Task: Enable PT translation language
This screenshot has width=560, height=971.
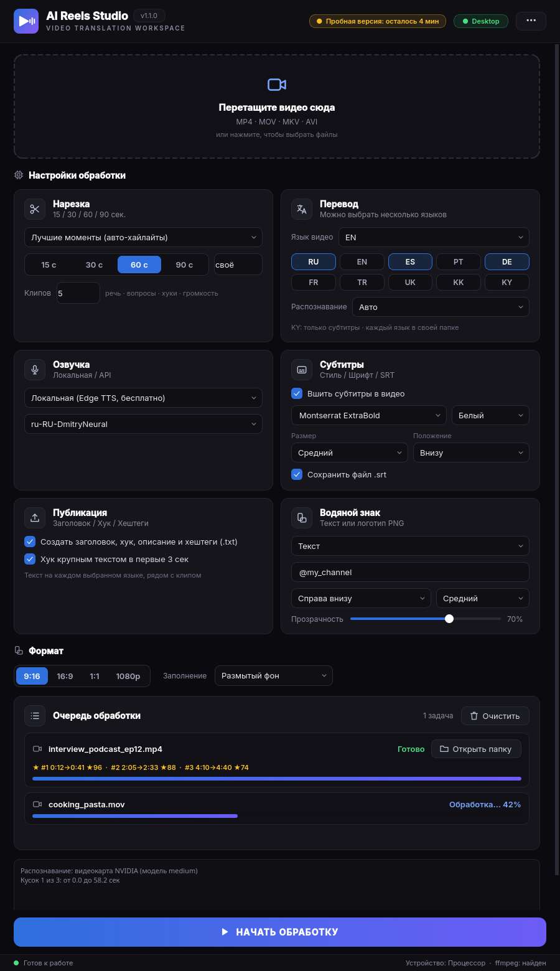Action: (459, 262)
